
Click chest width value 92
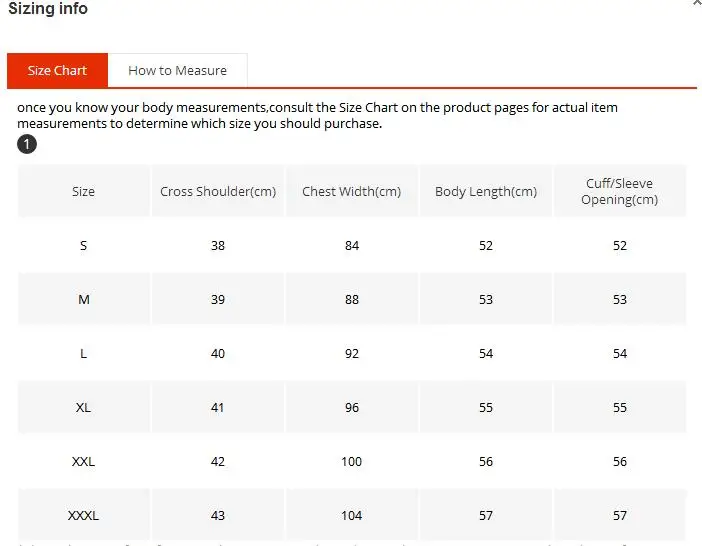(x=351, y=353)
